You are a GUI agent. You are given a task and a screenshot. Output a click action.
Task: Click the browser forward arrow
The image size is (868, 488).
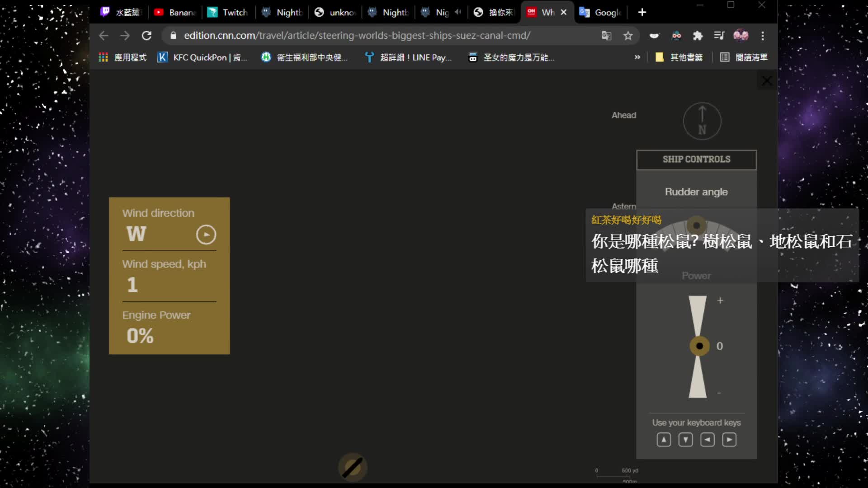[x=125, y=36]
